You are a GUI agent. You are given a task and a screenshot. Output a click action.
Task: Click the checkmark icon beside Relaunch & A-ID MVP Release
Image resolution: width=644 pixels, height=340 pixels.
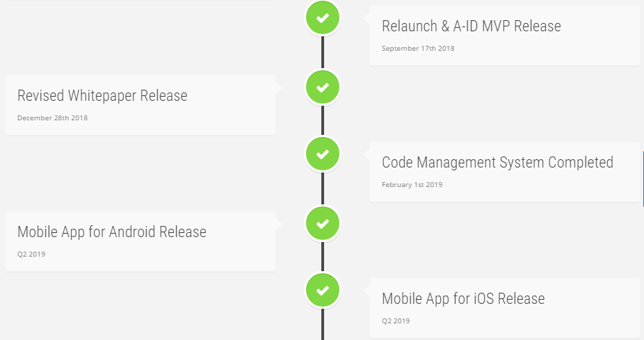click(323, 17)
